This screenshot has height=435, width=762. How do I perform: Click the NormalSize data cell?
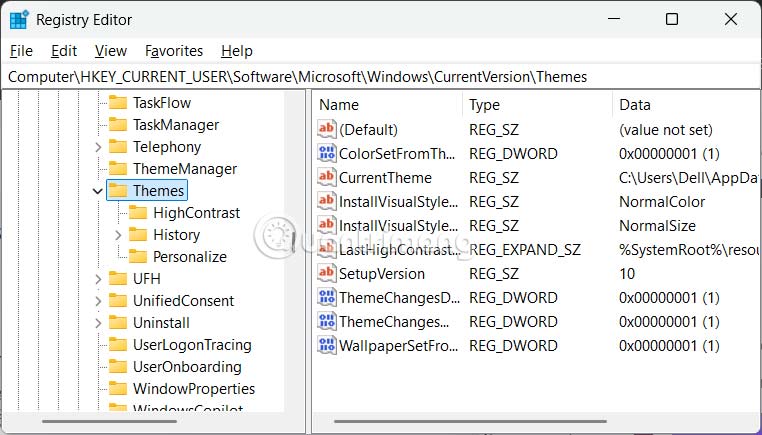(657, 226)
